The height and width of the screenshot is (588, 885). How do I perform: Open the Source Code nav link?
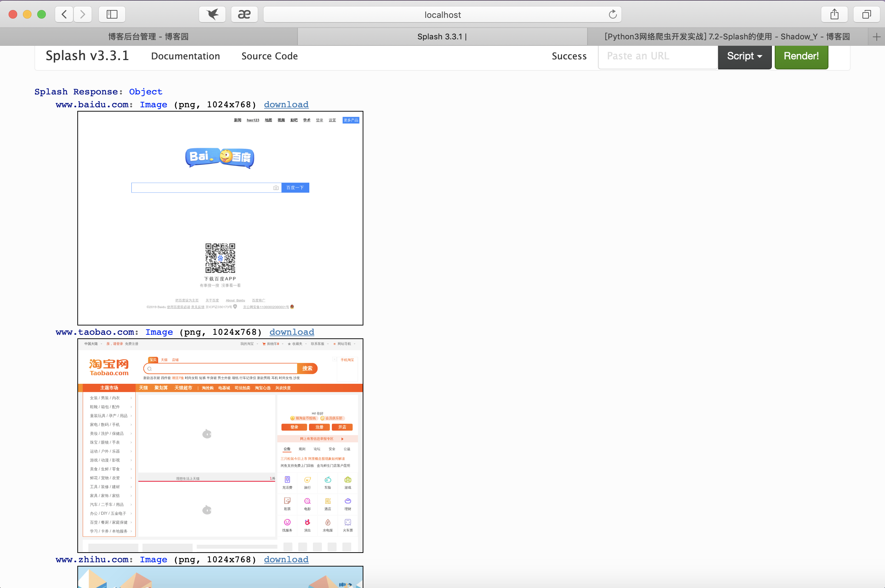pyautogui.click(x=270, y=56)
